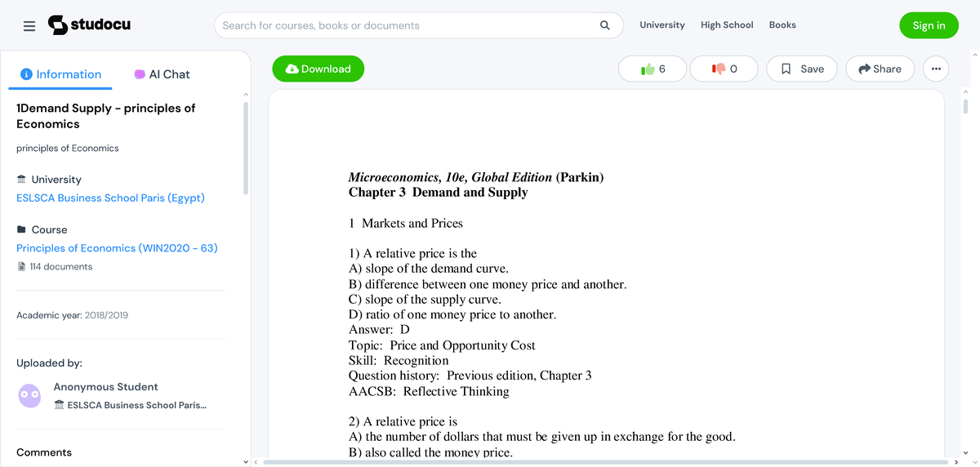Open the High School menu item

point(727,25)
